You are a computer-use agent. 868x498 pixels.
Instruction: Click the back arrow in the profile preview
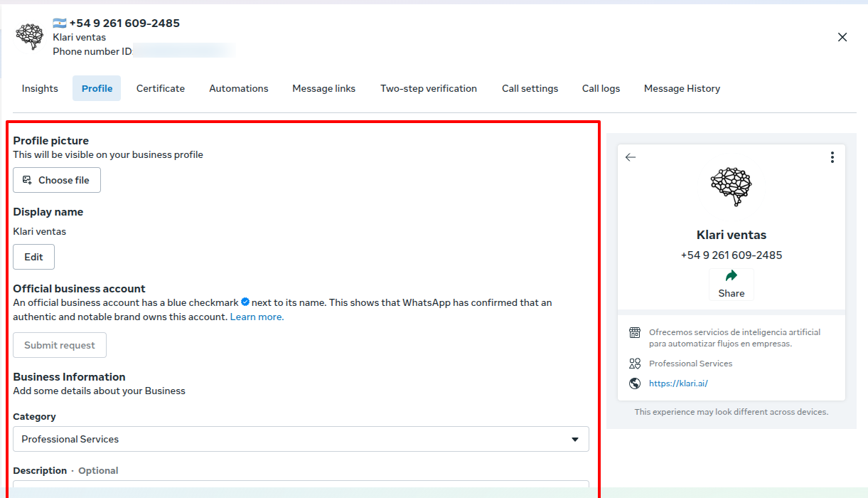(x=631, y=157)
